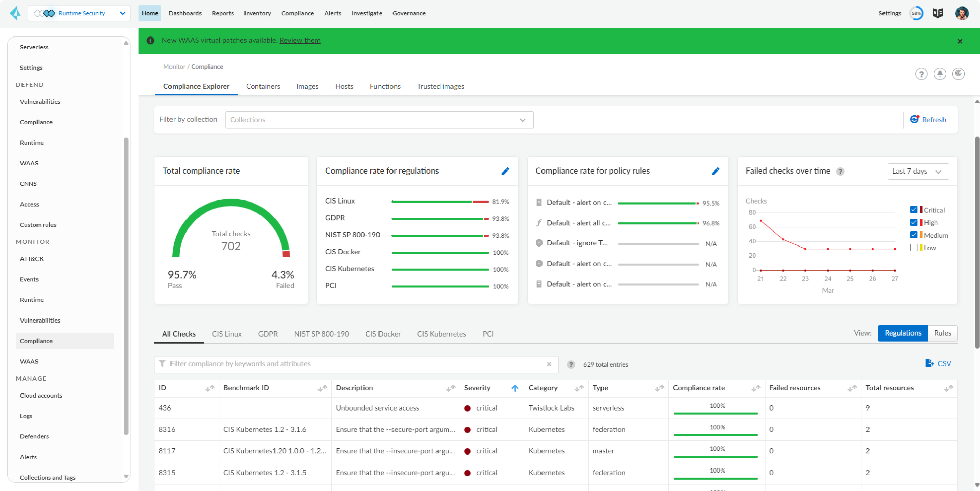Open Defenders in sidebar

(x=34, y=436)
